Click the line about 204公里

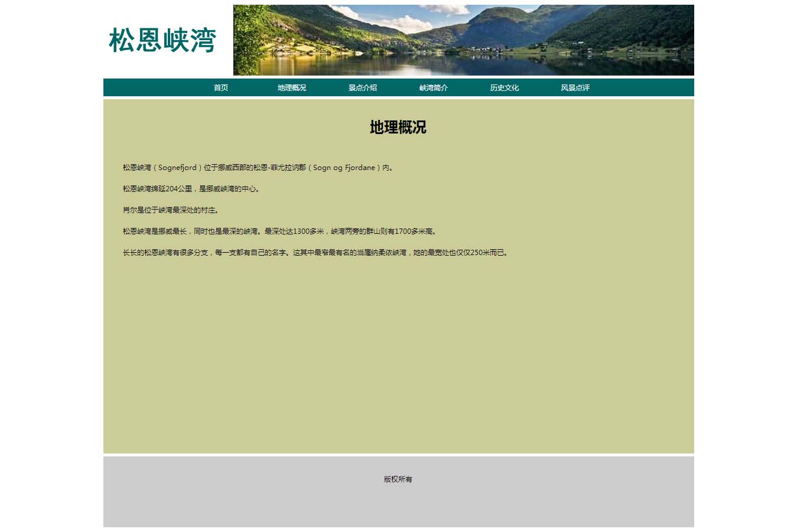coord(192,189)
